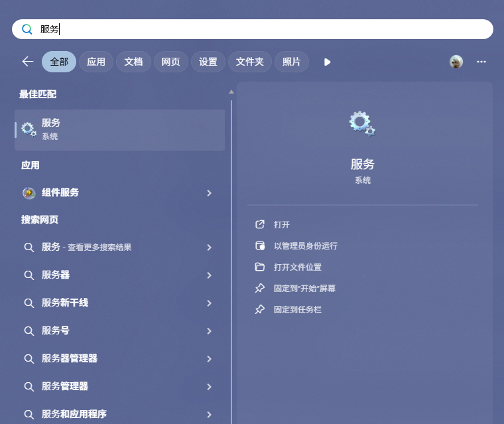Viewport: 504px width, 424px height.
Task: Click the back arrow icon
Action: pyautogui.click(x=28, y=62)
